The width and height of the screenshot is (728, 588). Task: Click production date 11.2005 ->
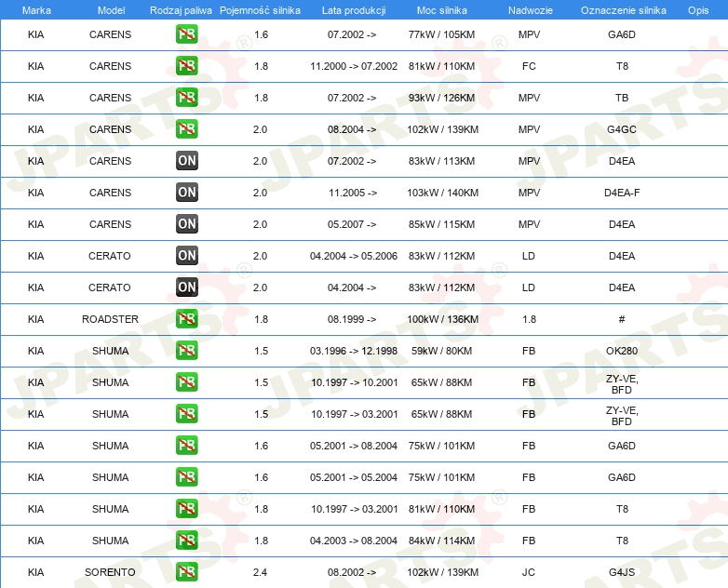[x=353, y=193]
